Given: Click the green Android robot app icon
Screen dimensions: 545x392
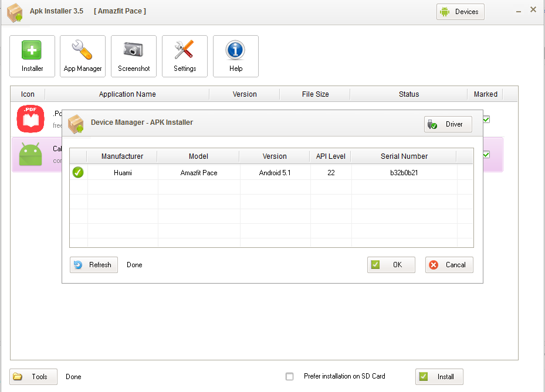Looking at the screenshot, I should click(31, 155).
